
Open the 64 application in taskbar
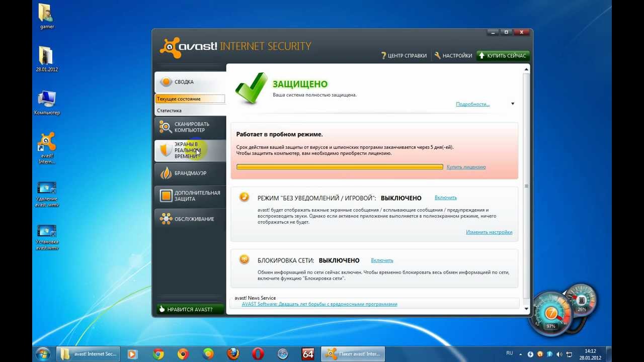(x=308, y=354)
